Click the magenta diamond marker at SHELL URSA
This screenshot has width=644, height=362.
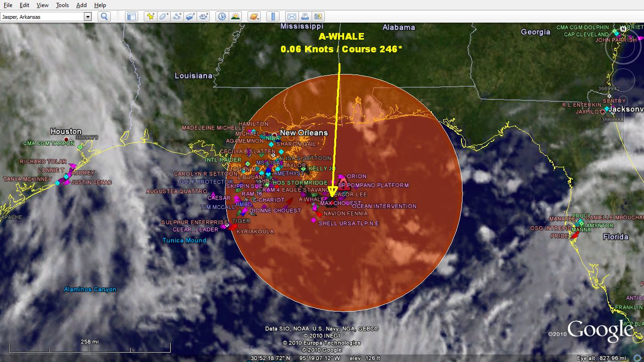click(314, 220)
